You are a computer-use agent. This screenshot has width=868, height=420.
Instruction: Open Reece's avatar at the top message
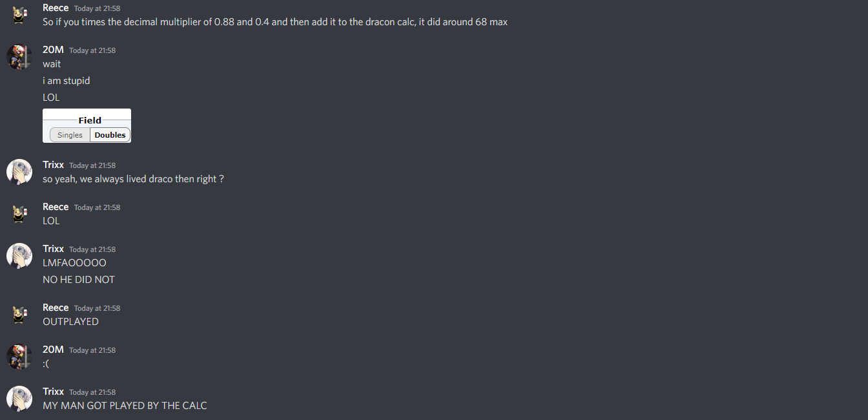coord(19,15)
